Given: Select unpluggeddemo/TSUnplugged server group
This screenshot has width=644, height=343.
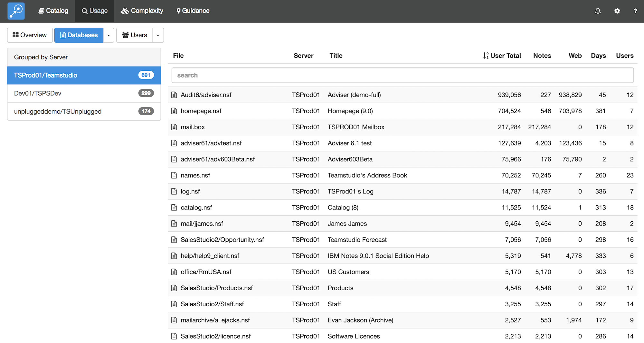Looking at the screenshot, I should pyautogui.click(x=84, y=111).
